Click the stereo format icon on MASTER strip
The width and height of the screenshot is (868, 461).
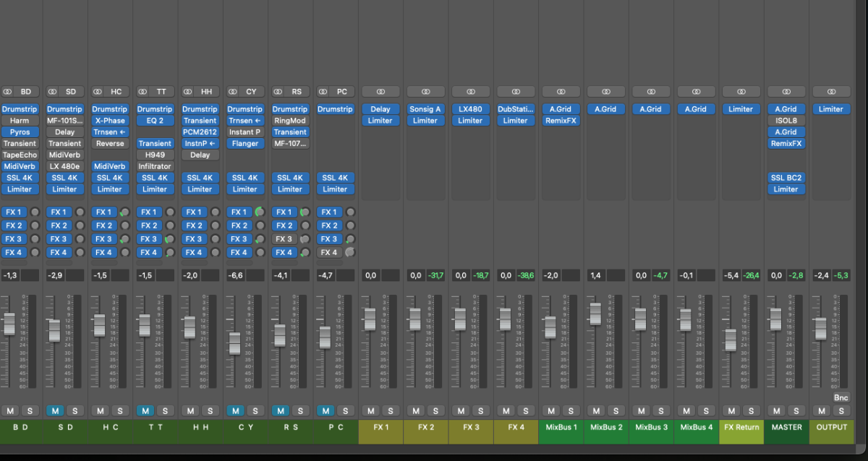point(786,92)
